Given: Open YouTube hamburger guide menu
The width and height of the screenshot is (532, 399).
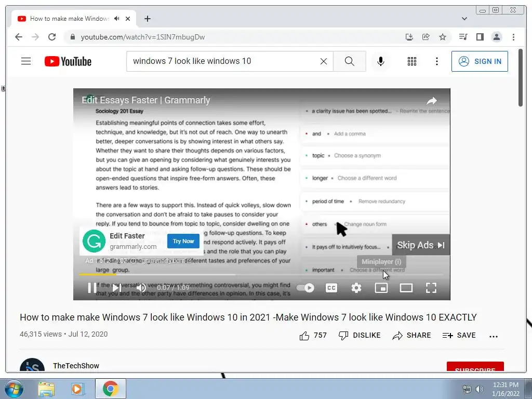Looking at the screenshot, I should (x=26, y=61).
